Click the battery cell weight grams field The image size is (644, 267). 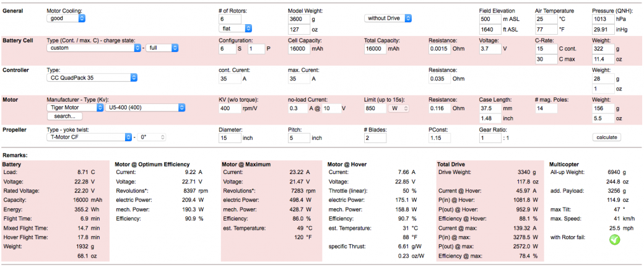(603, 49)
